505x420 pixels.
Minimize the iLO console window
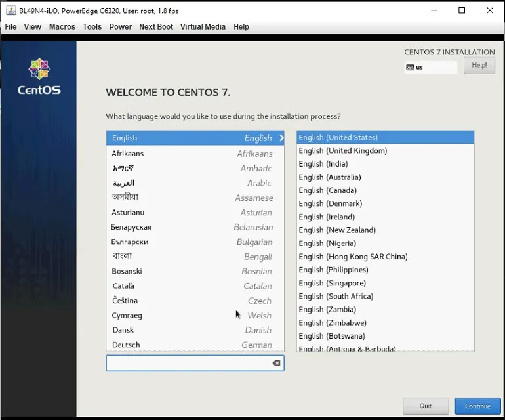coord(434,10)
